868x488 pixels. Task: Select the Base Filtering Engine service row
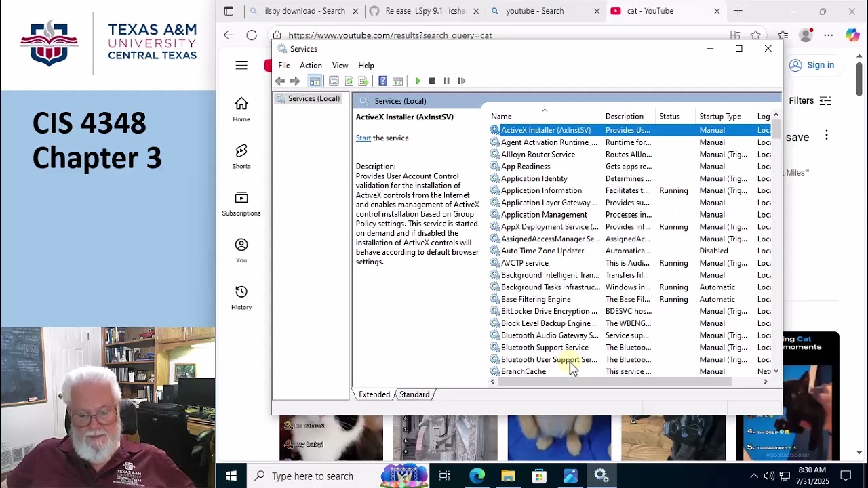point(630,300)
